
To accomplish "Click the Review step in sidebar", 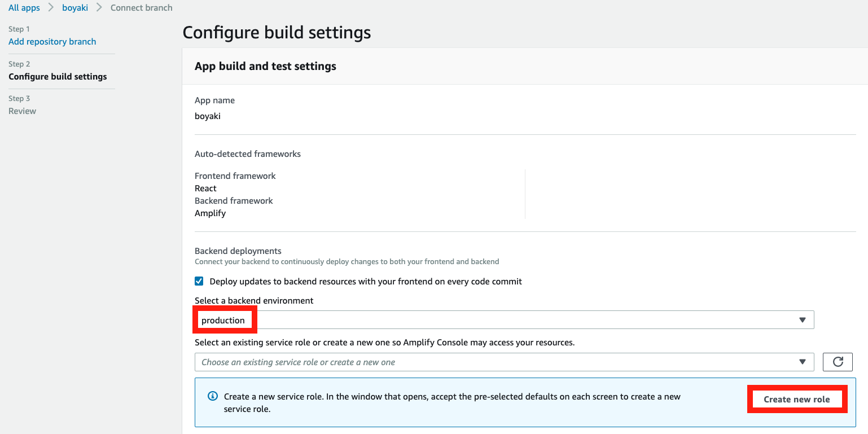I will click(23, 111).
